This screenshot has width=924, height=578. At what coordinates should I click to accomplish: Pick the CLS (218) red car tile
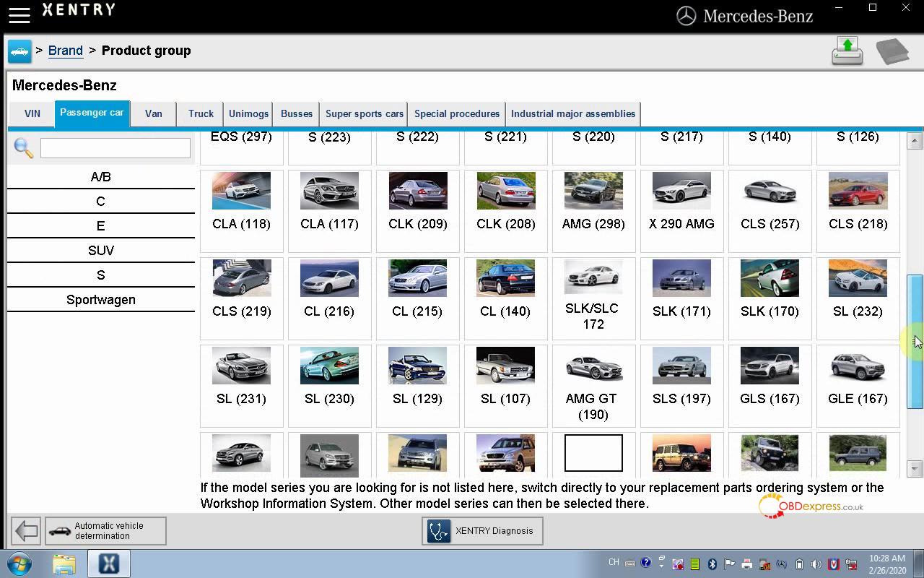point(858,211)
